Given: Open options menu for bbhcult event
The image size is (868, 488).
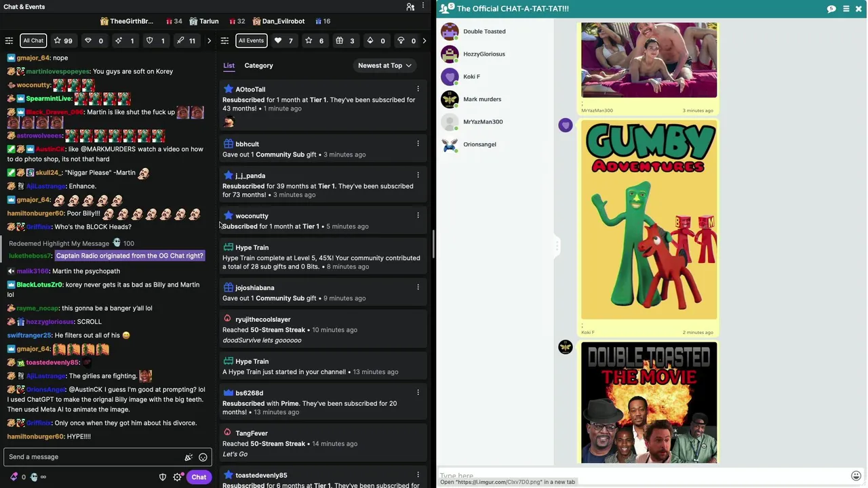Looking at the screenshot, I should point(418,144).
